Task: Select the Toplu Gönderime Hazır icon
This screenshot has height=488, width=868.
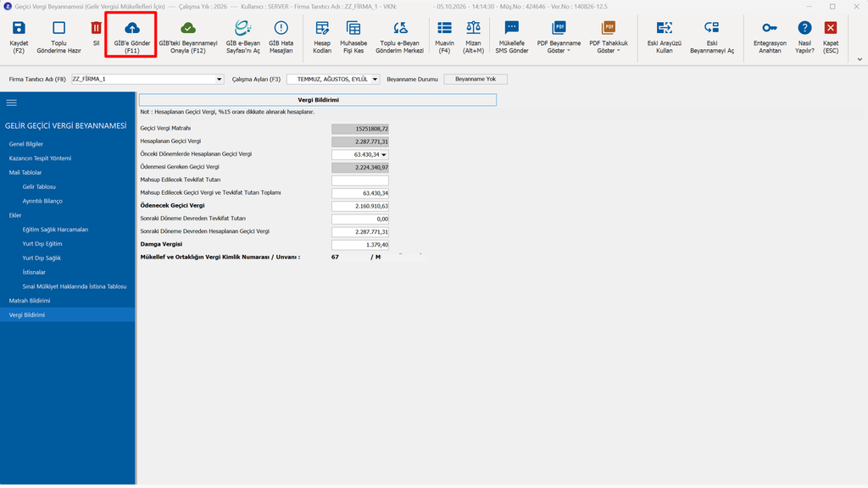Action: coord(58,28)
